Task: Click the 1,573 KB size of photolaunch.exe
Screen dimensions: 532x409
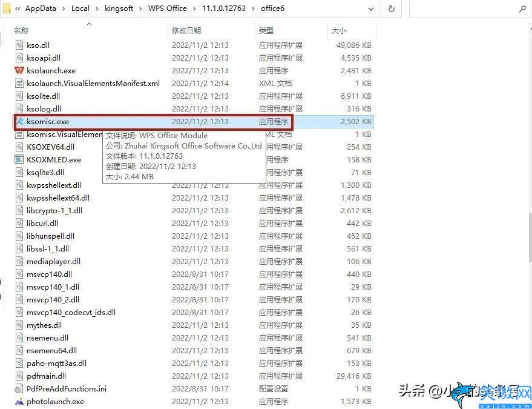Action: coord(356,402)
